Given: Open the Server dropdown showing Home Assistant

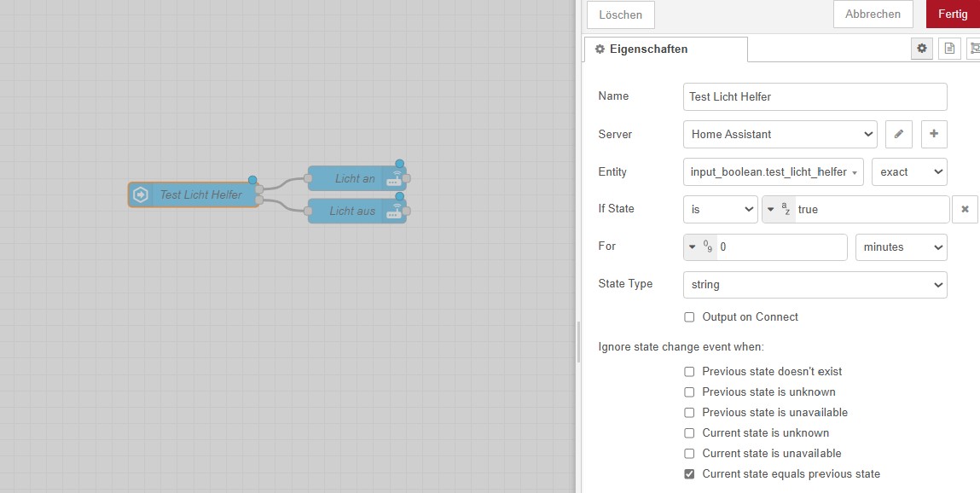Looking at the screenshot, I should click(780, 134).
